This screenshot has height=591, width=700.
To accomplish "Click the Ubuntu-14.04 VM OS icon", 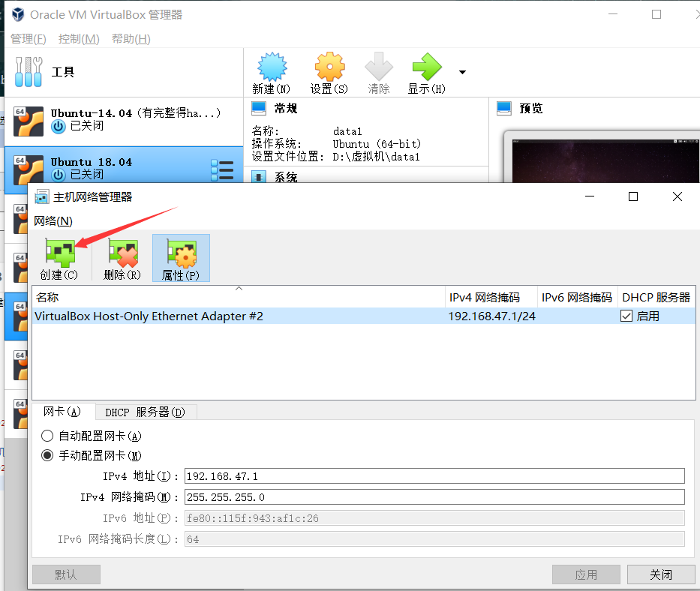I will click(29, 121).
